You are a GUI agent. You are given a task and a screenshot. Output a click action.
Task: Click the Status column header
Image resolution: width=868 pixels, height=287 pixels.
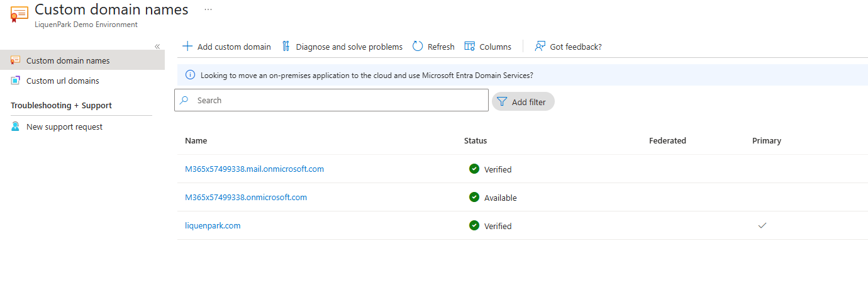(476, 141)
